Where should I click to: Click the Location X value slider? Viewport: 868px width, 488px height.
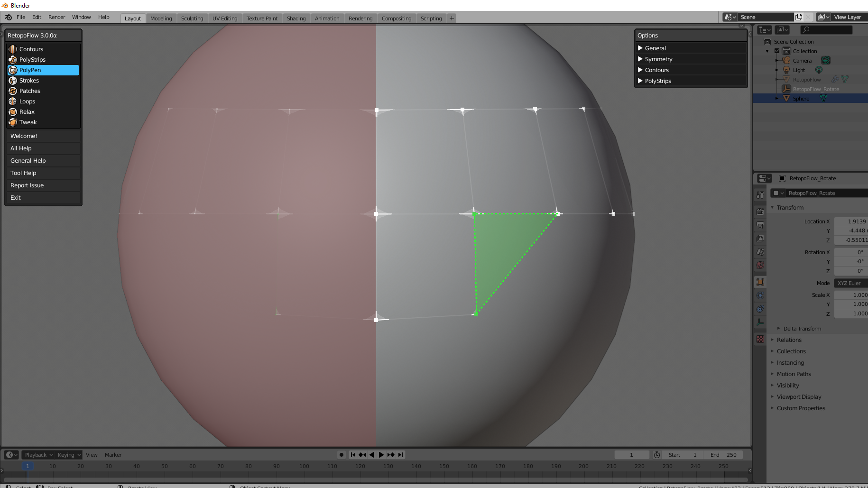coord(852,221)
